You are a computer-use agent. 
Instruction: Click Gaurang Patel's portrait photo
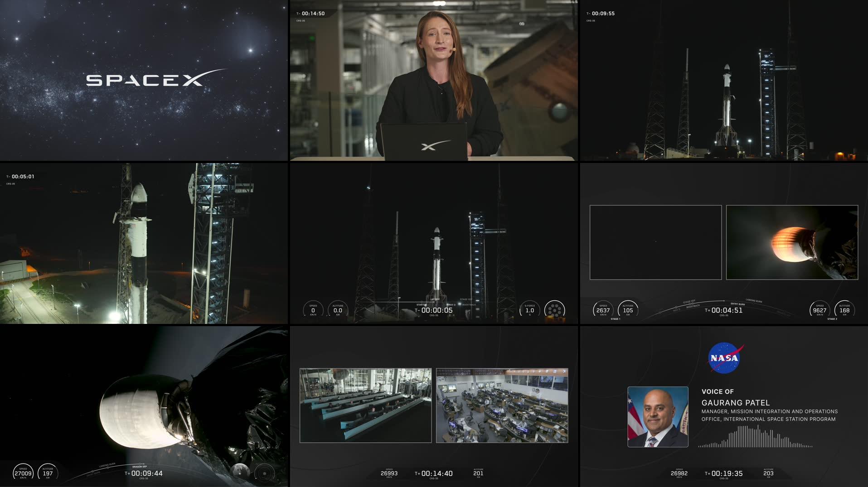658,417
